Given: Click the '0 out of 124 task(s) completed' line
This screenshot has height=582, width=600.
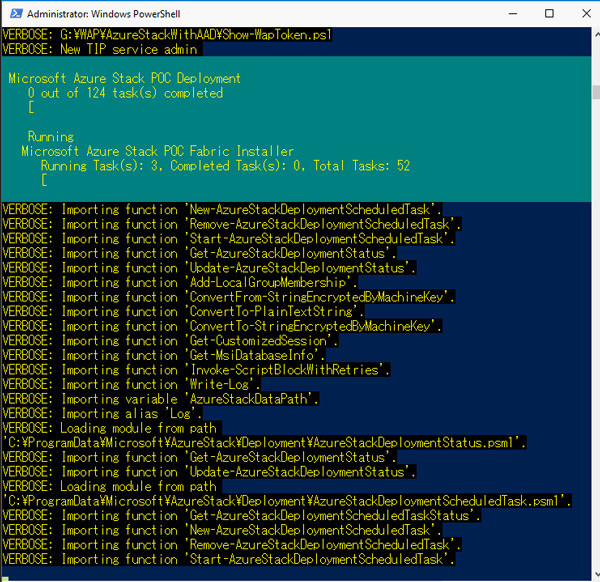Looking at the screenshot, I should [x=125, y=93].
